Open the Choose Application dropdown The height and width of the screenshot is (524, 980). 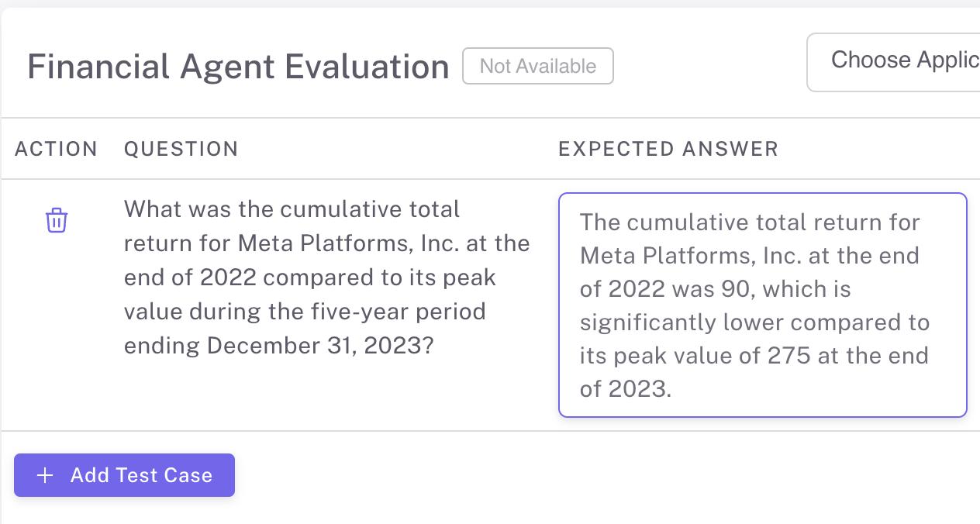coord(893,61)
